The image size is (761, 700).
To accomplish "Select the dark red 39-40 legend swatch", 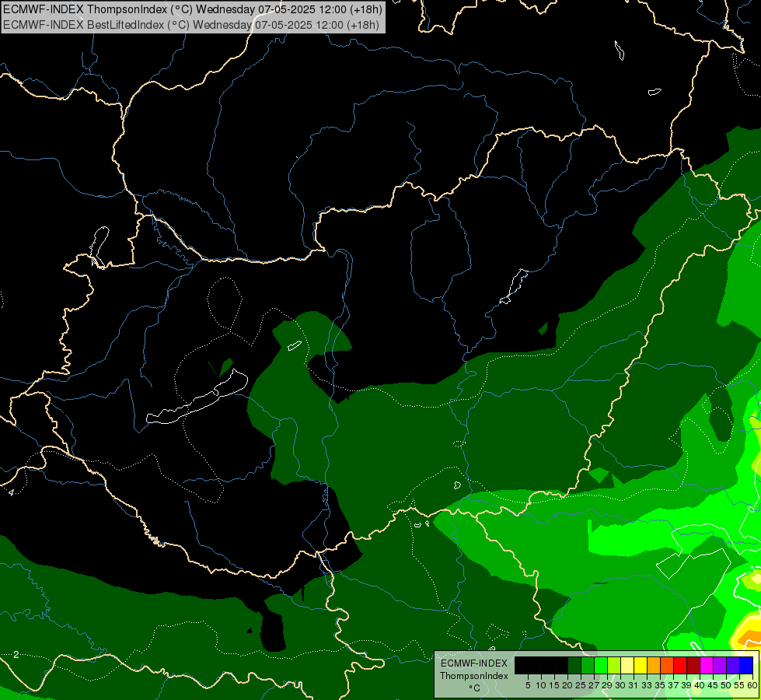I will tap(693, 666).
